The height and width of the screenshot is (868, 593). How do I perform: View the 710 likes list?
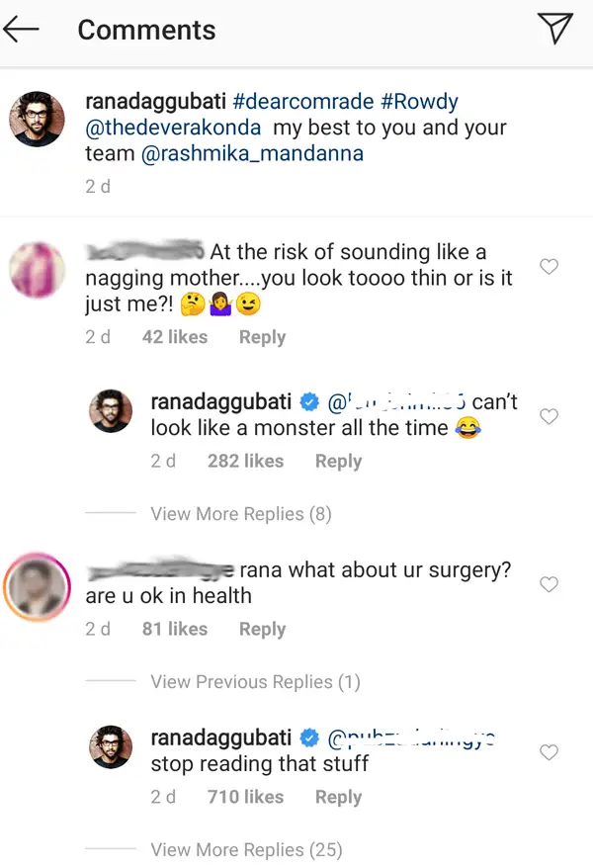(245, 798)
